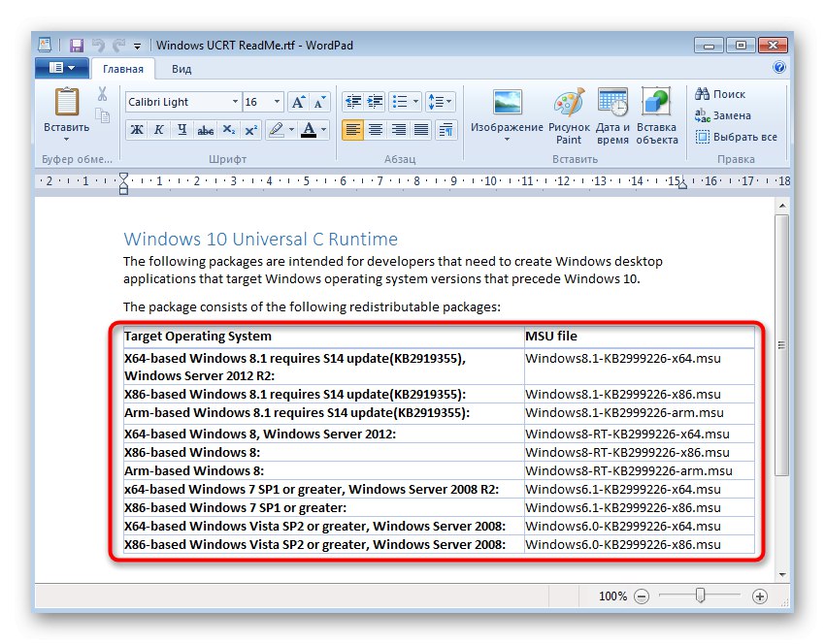Screen dimensions: 825x644
Task: Toggle underline formatting (Ч)
Action: (x=181, y=130)
